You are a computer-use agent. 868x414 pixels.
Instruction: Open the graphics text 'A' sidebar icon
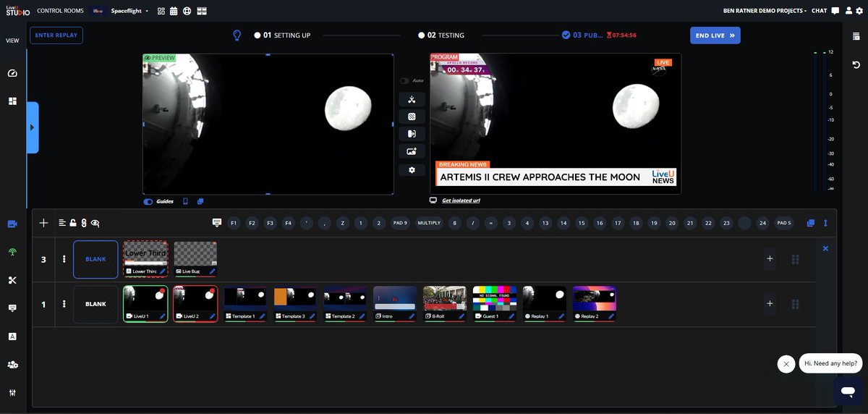12,337
